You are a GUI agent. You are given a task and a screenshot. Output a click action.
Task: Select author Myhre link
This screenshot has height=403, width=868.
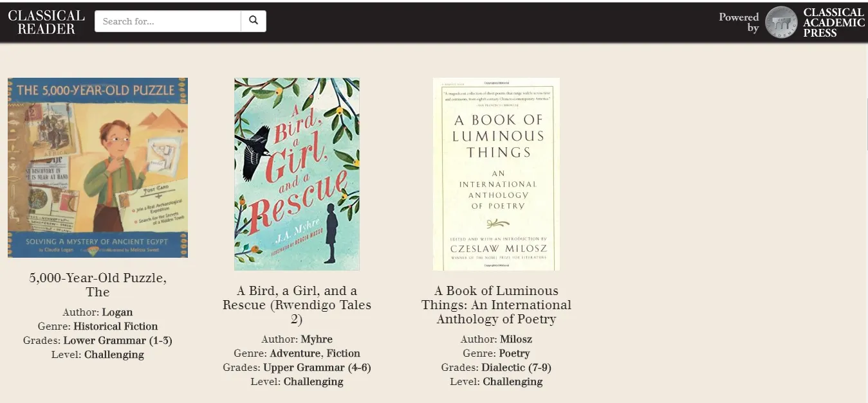[317, 339]
